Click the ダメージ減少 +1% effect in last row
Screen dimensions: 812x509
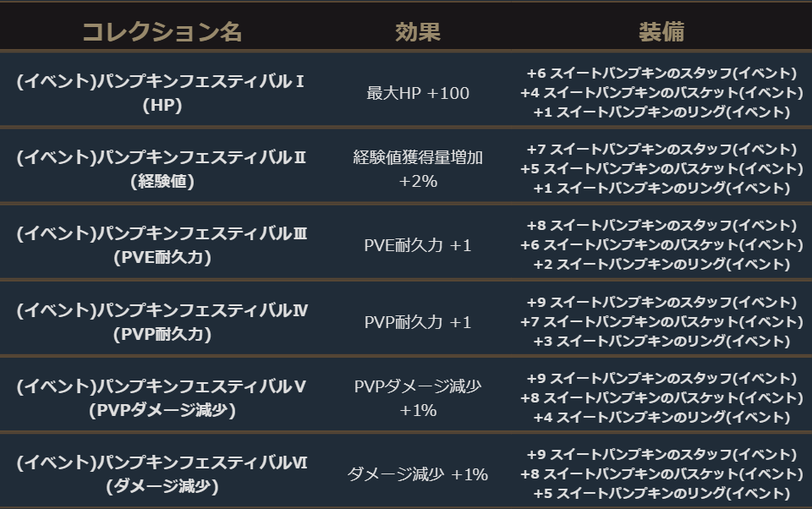[x=418, y=474]
